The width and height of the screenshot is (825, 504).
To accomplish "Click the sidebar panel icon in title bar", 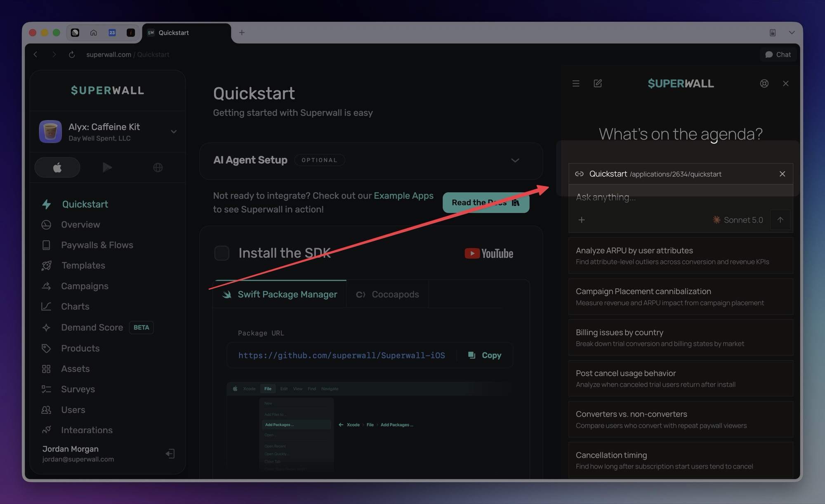I will click(x=773, y=33).
